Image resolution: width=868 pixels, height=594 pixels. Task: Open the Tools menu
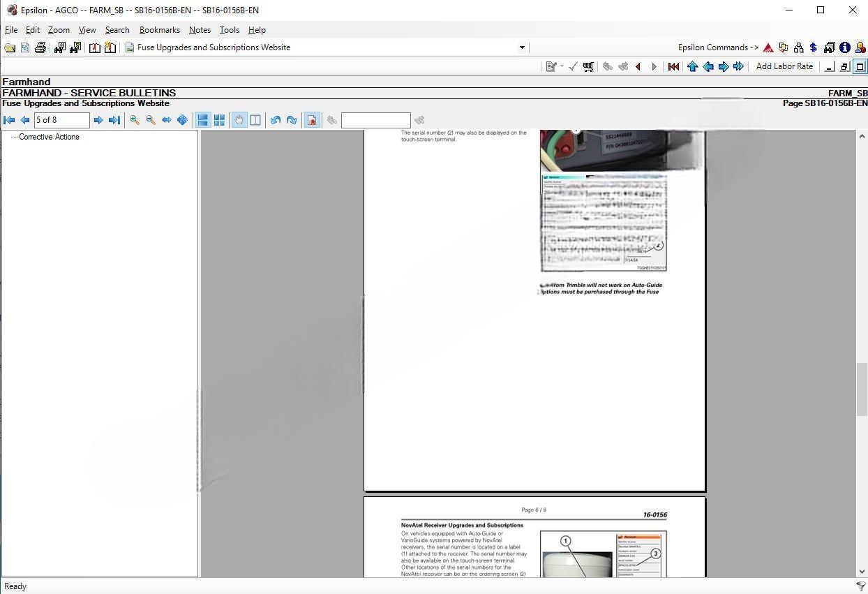pyautogui.click(x=229, y=30)
